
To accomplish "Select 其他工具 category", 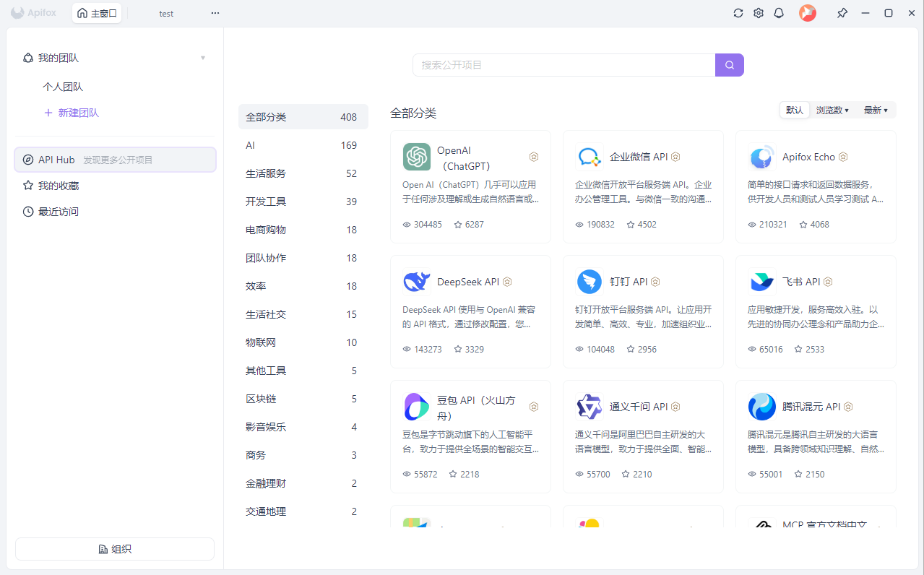I will coord(303,371).
